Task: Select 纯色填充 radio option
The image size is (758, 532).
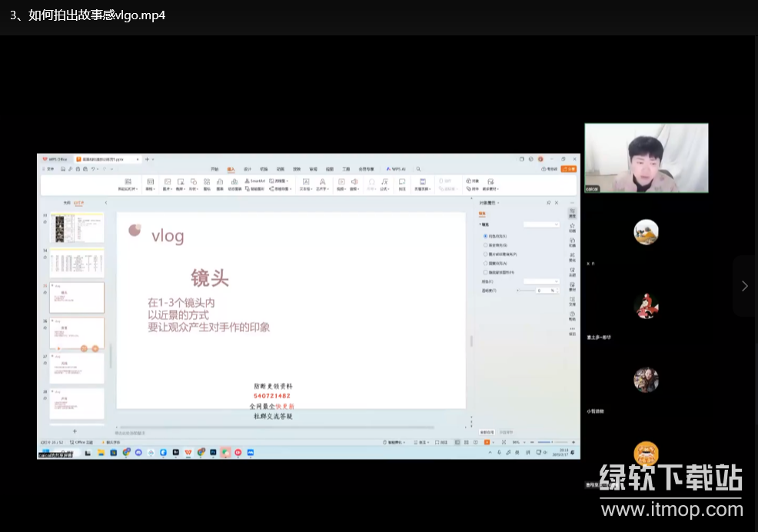Action: click(x=485, y=235)
